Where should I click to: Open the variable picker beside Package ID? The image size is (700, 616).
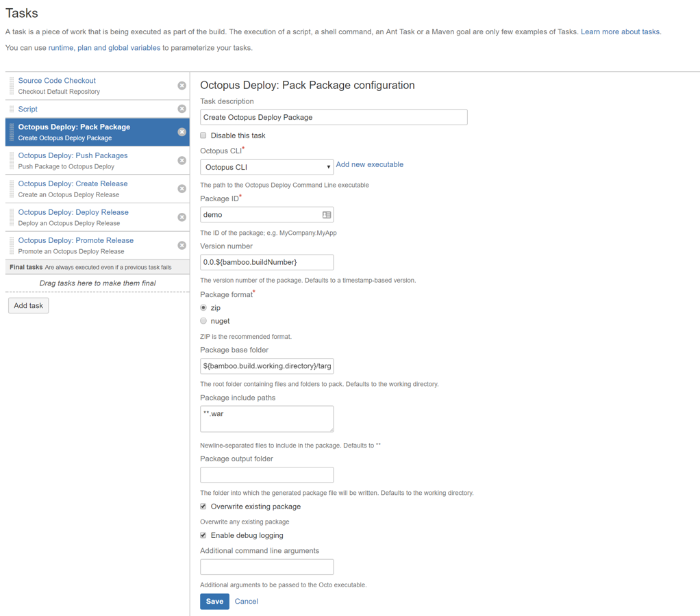(x=327, y=214)
